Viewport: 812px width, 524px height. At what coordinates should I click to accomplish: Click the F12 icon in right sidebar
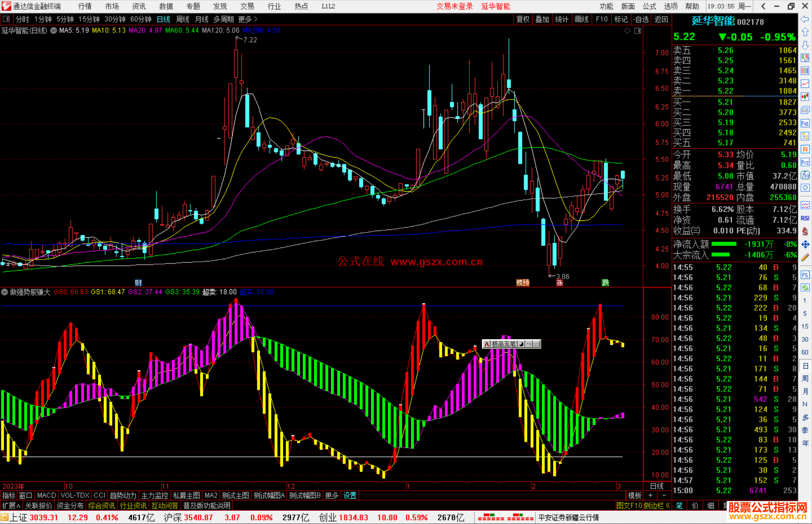click(805, 162)
